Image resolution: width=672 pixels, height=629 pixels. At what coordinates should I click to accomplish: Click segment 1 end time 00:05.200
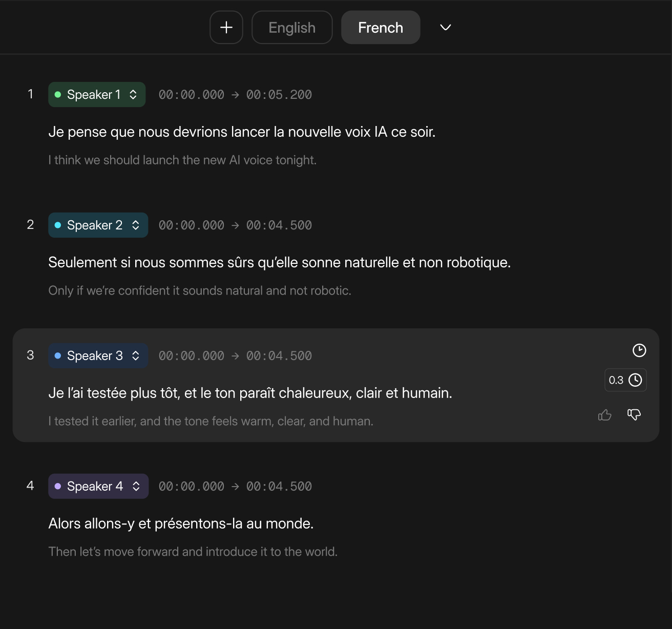(x=279, y=95)
